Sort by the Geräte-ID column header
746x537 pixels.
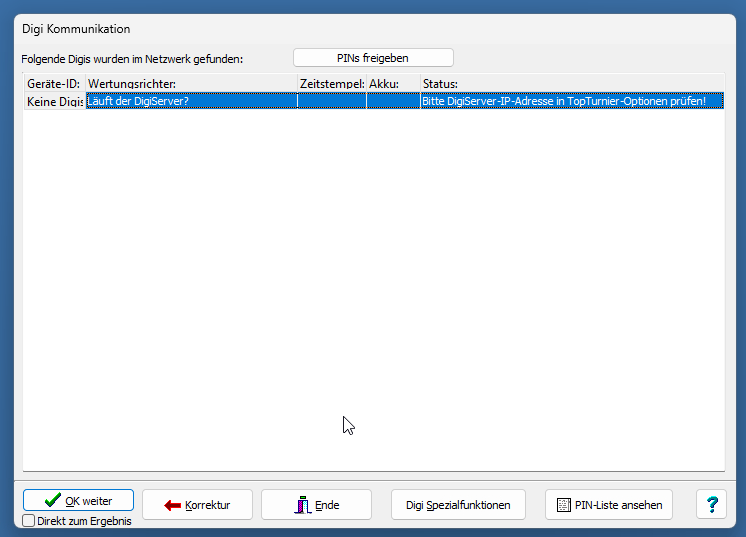54,84
